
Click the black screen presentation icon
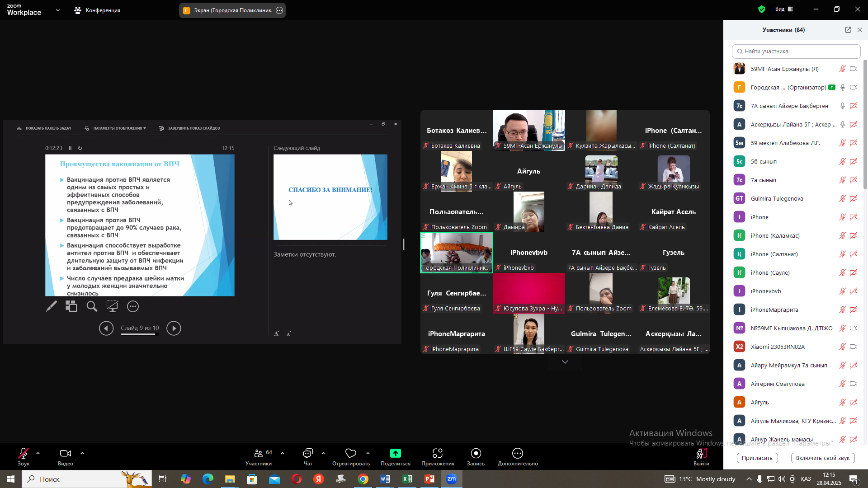click(x=112, y=306)
